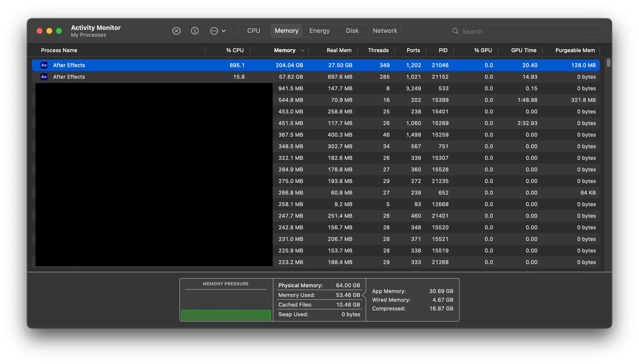Toggle Memory column sort order arrow
The width and height of the screenshot is (639, 364).
point(302,50)
